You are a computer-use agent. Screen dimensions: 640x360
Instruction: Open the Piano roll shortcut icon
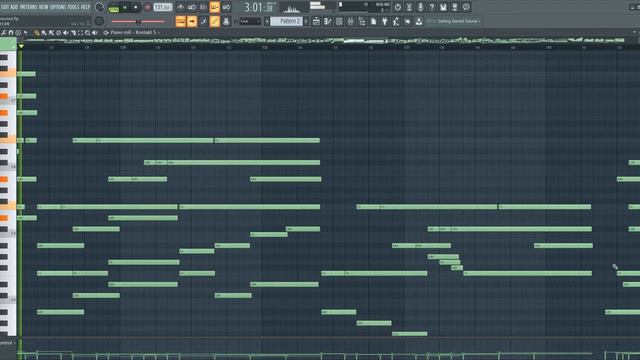328,21
